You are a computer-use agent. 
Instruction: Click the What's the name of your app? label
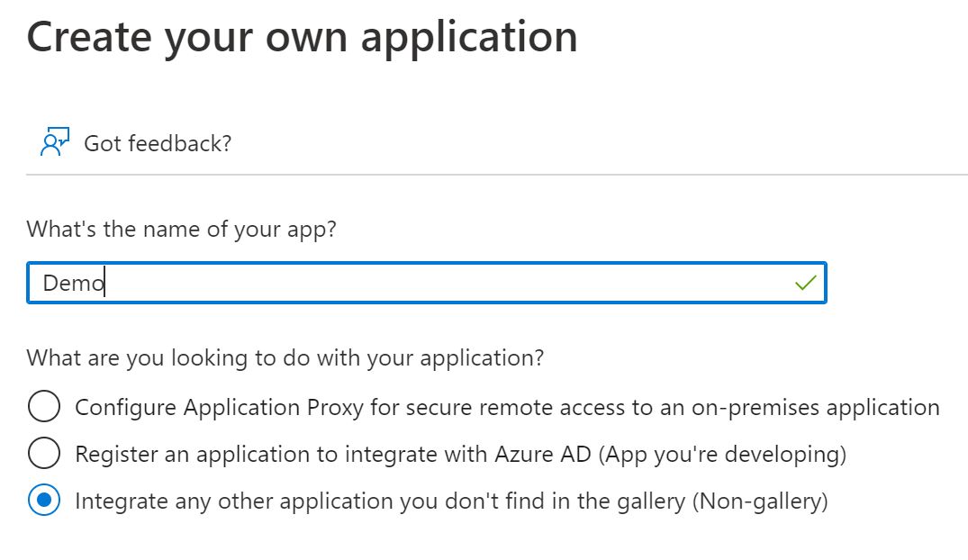[x=181, y=229]
